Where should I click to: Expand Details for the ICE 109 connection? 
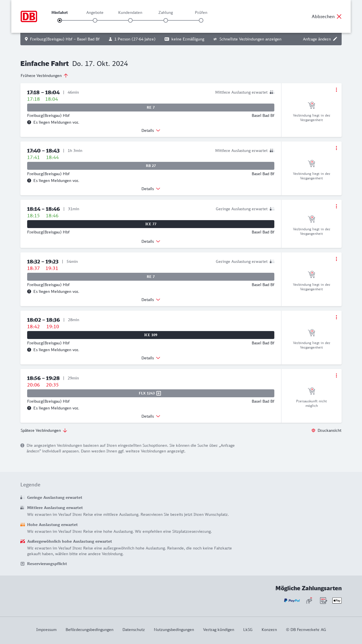pos(151,358)
